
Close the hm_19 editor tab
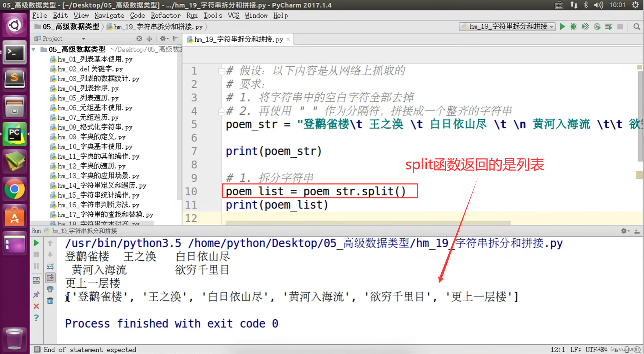pos(288,39)
